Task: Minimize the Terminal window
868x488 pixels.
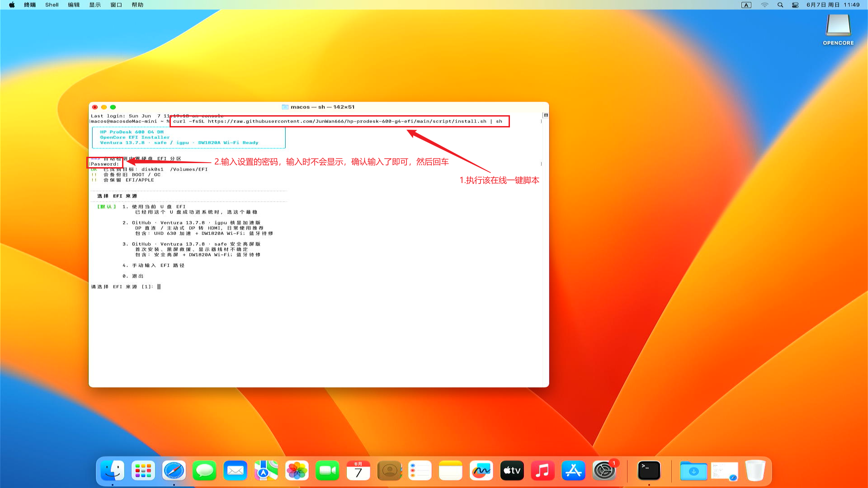Action: [104, 107]
